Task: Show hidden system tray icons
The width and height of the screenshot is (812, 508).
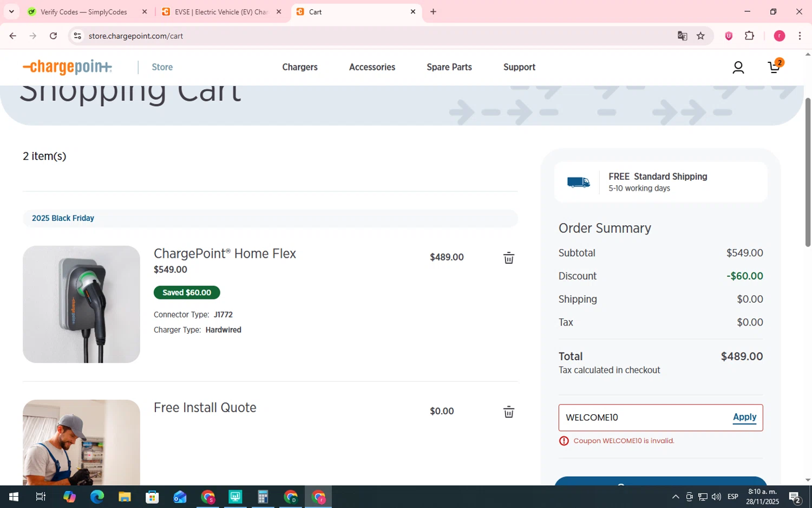Action: coord(675,497)
